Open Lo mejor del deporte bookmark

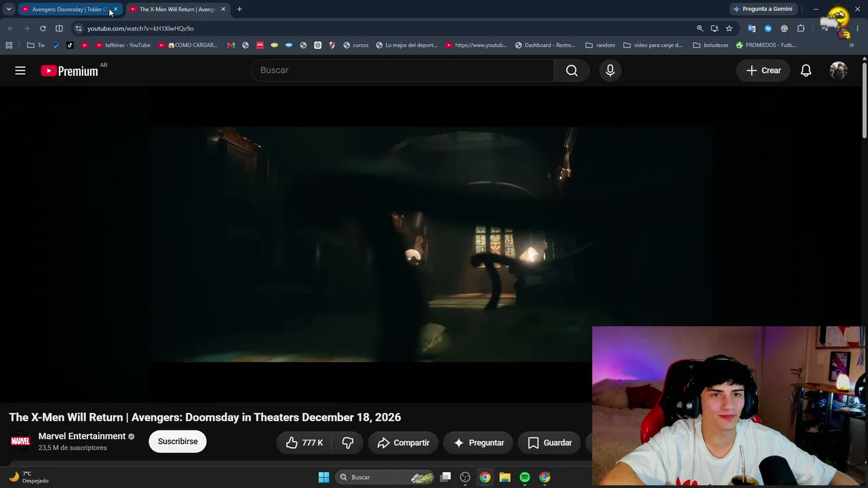coord(407,45)
